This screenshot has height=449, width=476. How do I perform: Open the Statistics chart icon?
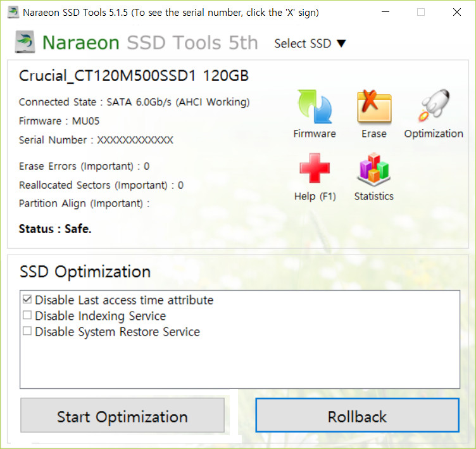click(x=373, y=169)
